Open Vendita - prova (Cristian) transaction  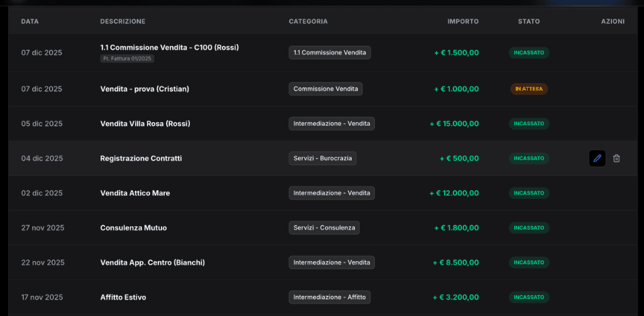point(145,89)
